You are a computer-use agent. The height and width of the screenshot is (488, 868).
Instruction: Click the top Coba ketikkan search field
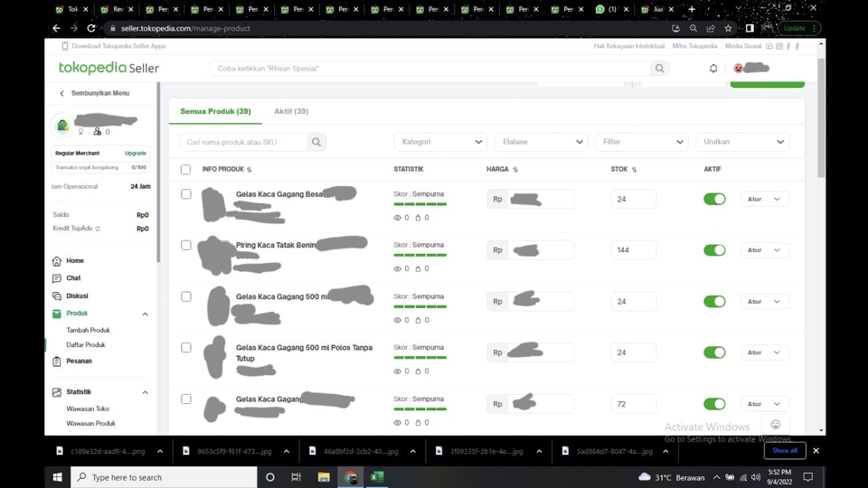[430, 69]
